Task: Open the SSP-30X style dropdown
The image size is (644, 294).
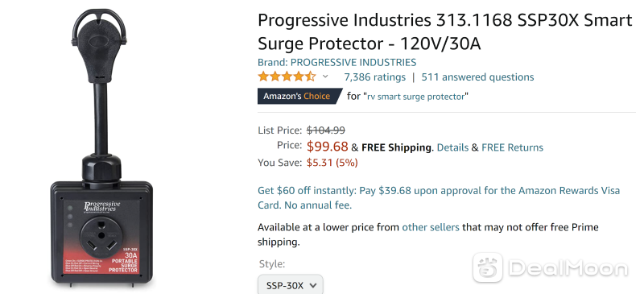Action: [x=291, y=285]
